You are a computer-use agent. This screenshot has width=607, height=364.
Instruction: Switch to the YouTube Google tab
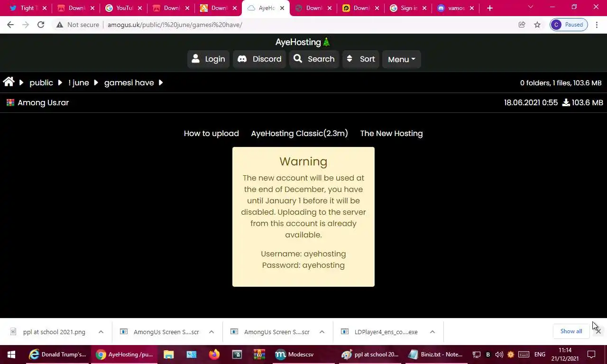[123, 8]
